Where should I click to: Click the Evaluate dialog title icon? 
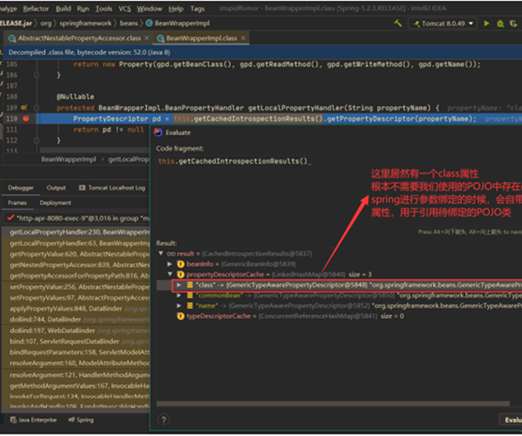point(158,132)
